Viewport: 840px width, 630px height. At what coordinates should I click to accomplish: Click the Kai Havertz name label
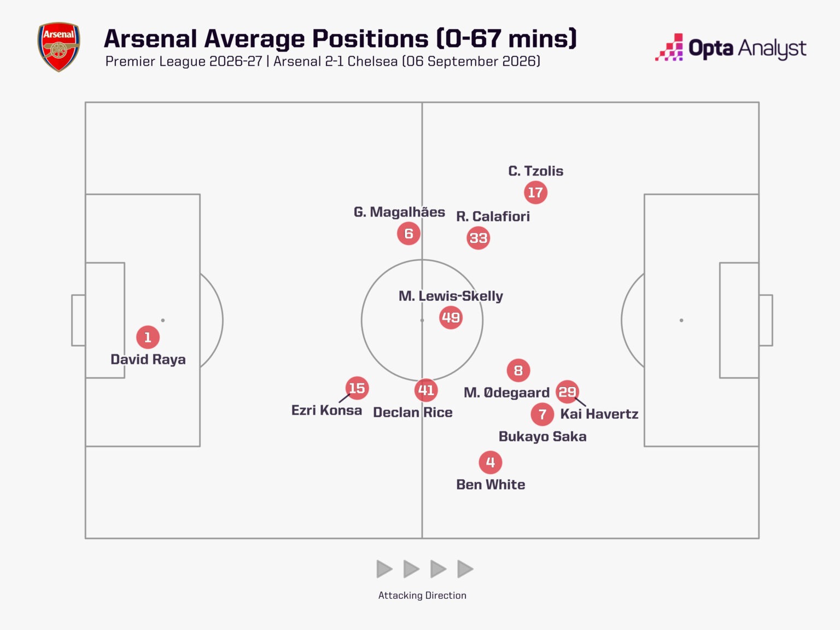point(599,414)
